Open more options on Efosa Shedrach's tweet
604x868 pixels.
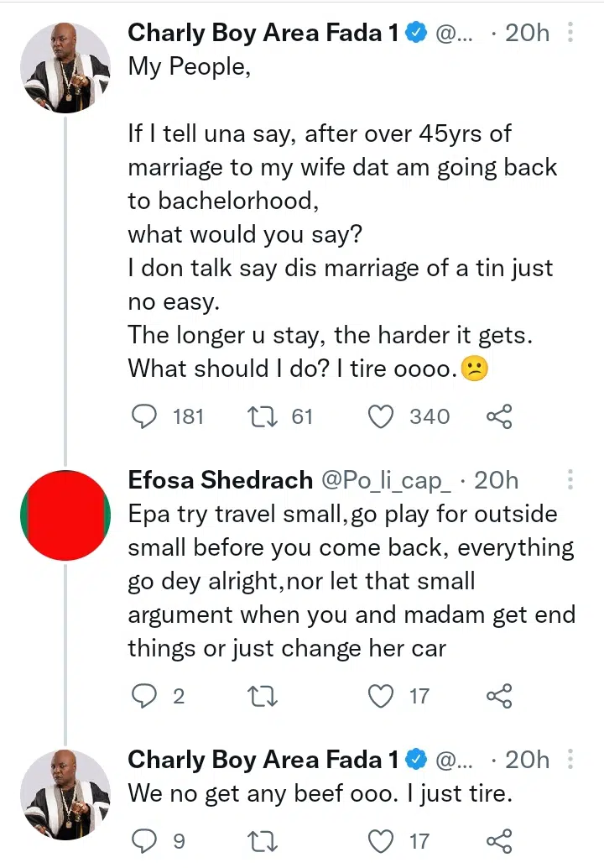(570, 480)
